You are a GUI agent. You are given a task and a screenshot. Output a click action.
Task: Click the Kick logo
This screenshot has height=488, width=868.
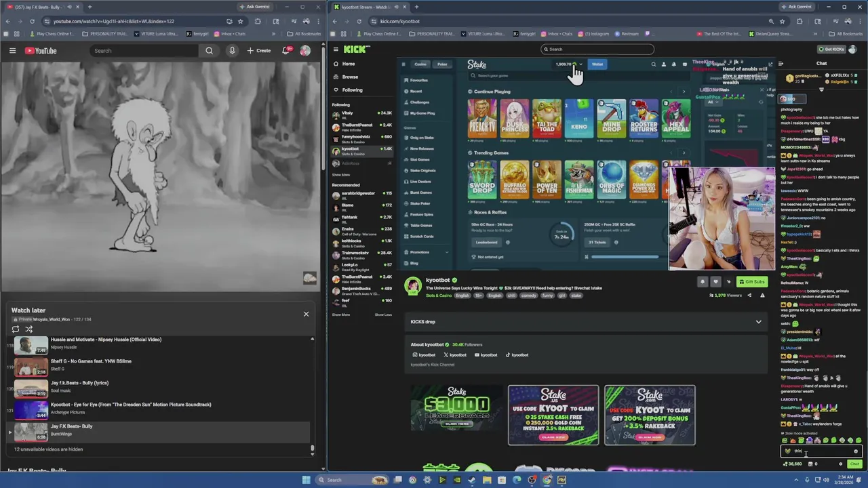tap(357, 49)
